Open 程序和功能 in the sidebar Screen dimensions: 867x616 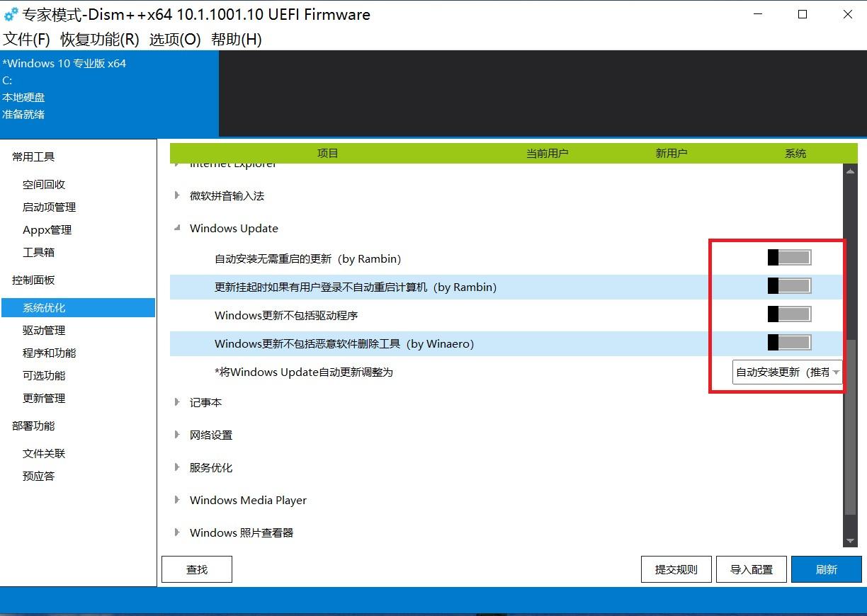click(49, 353)
